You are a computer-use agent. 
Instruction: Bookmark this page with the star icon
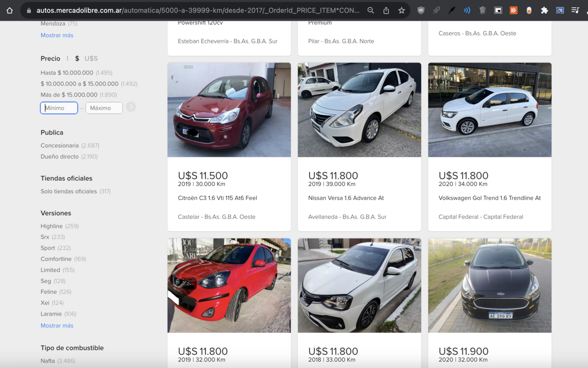pos(401,10)
